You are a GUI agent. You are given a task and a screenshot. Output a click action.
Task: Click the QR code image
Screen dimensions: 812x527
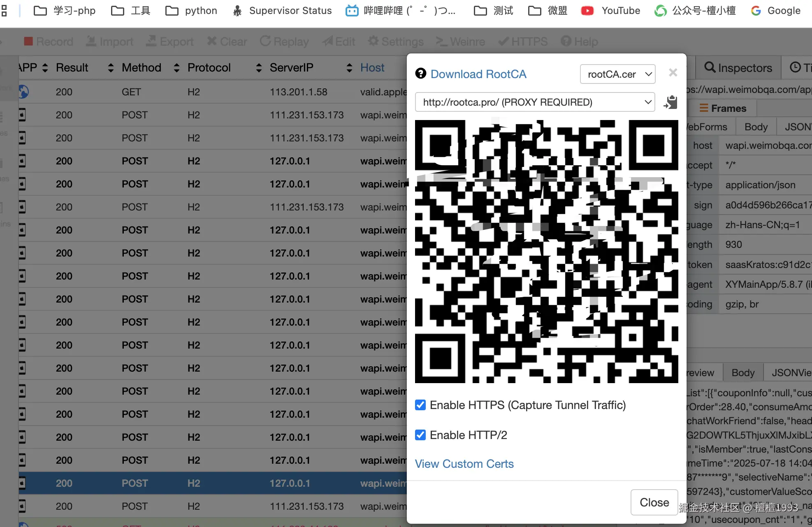[546, 252]
